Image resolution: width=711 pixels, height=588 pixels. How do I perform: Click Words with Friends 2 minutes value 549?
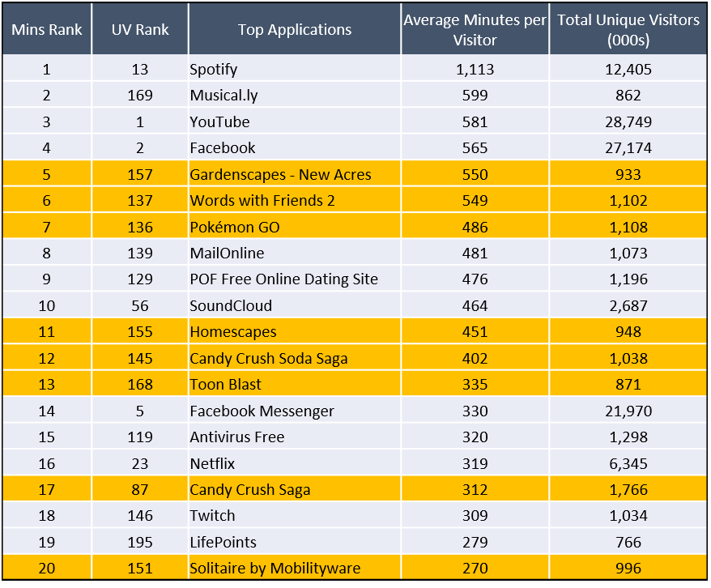(475, 200)
